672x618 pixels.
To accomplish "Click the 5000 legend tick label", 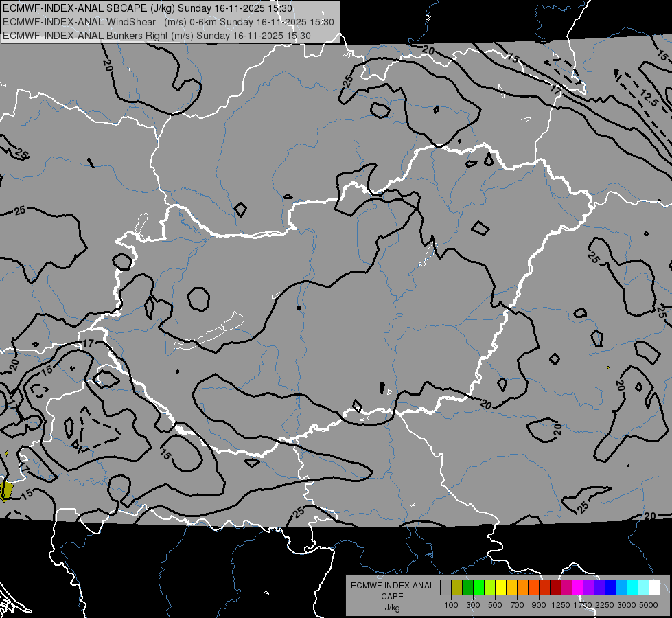I will coord(649,605).
